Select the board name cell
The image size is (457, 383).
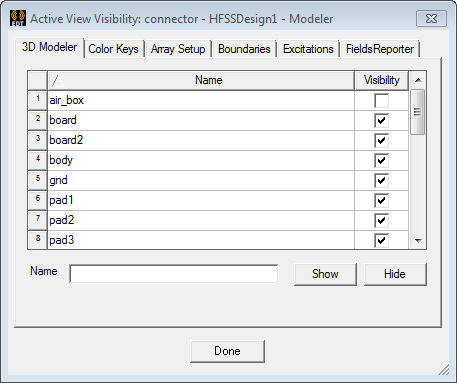(x=201, y=120)
